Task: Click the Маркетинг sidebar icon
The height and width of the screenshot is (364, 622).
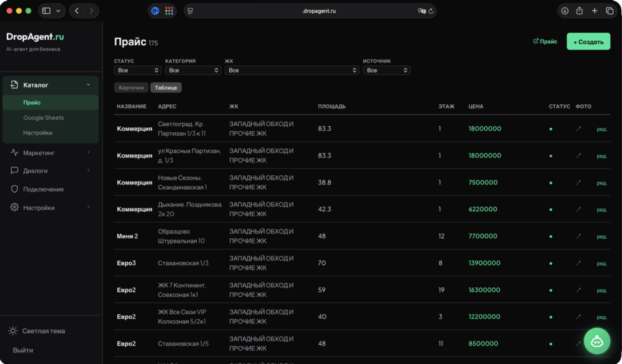Action: pyautogui.click(x=14, y=152)
